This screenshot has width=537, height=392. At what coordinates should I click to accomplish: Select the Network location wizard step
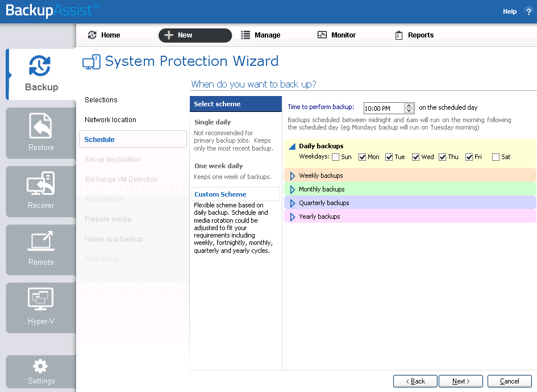point(110,119)
